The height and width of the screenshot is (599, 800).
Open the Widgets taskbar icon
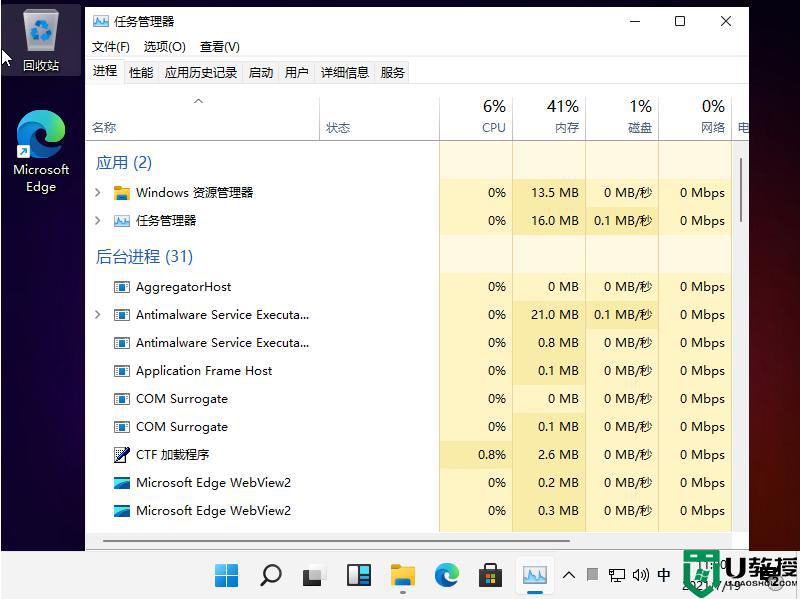tap(359, 575)
